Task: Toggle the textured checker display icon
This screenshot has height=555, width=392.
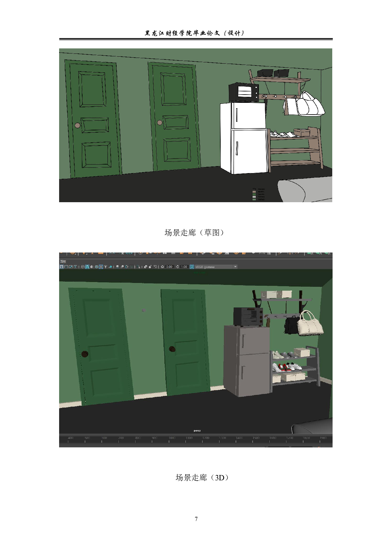Action: (x=101, y=267)
